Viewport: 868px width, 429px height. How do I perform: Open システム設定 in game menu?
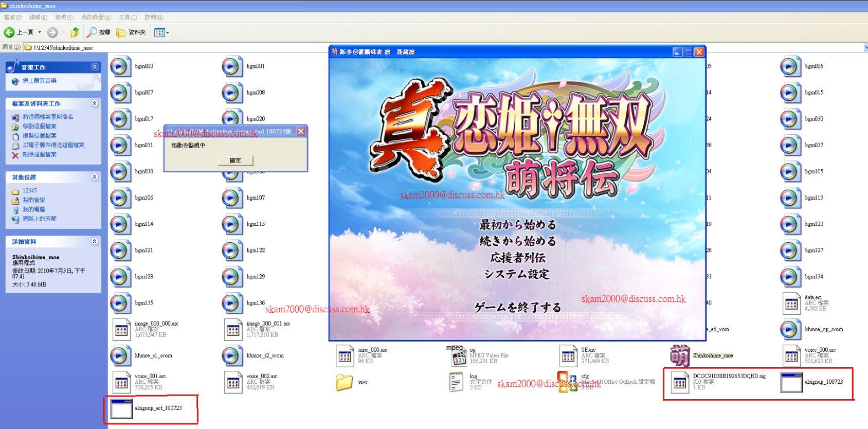point(517,274)
